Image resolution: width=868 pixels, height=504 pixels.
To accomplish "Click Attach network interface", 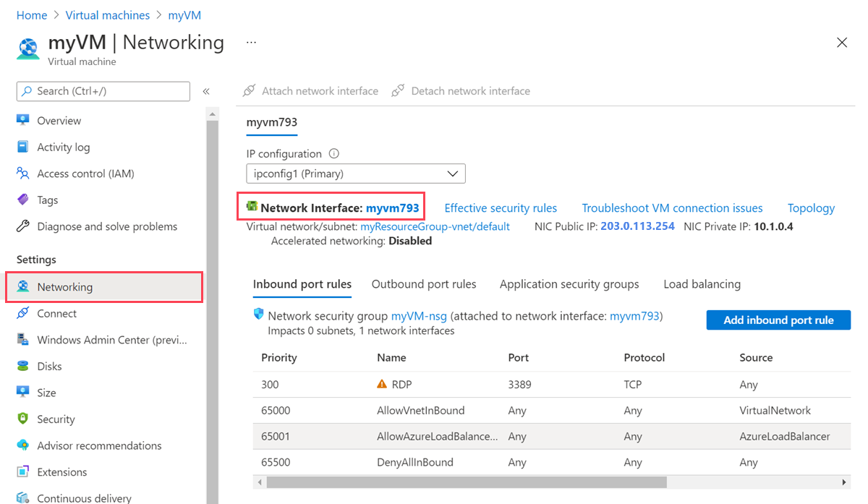I will [x=311, y=91].
